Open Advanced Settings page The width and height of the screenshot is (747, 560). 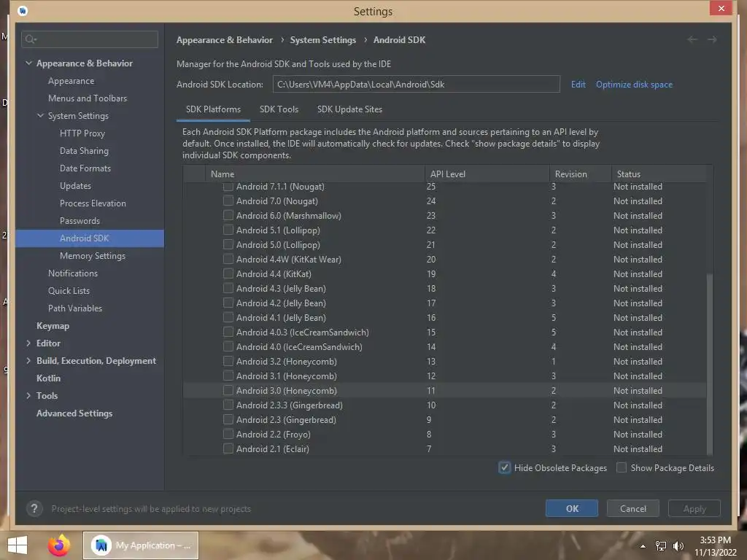(x=74, y=413)
